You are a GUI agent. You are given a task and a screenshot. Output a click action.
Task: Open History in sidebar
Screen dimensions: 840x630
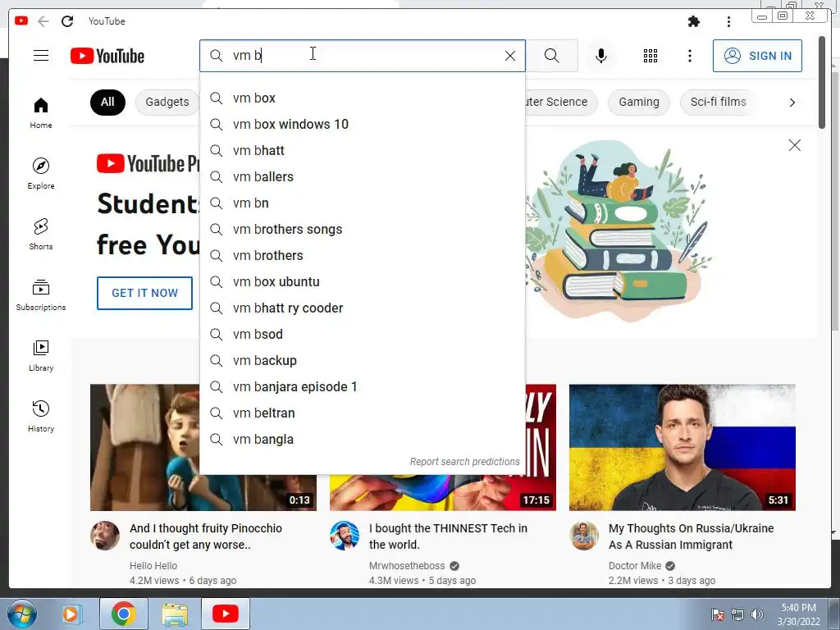point(41,416)
